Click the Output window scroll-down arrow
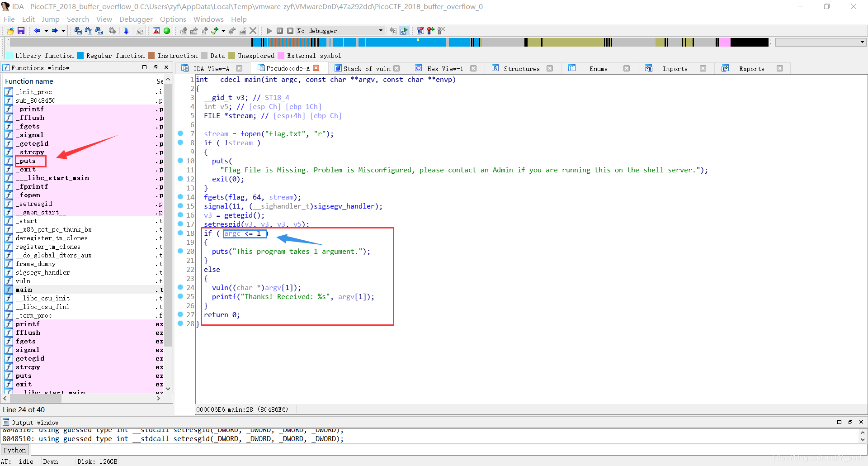Screen dimensions: 868x466 (863, 439)
